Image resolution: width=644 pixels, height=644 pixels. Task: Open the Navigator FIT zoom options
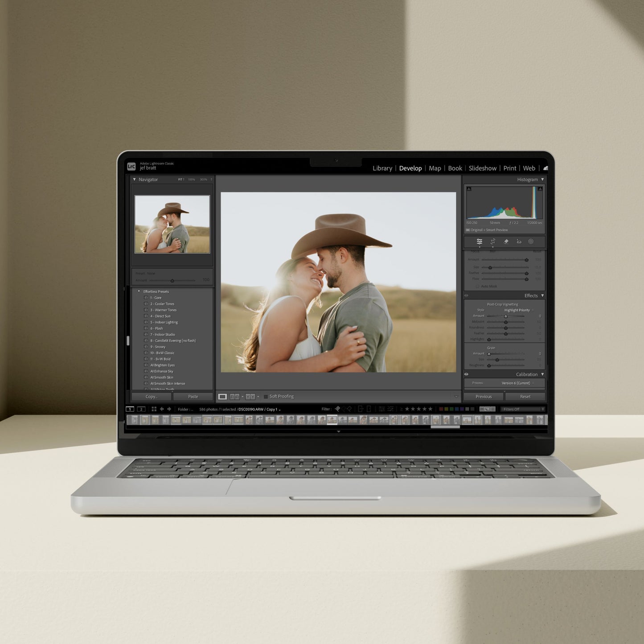181,180
